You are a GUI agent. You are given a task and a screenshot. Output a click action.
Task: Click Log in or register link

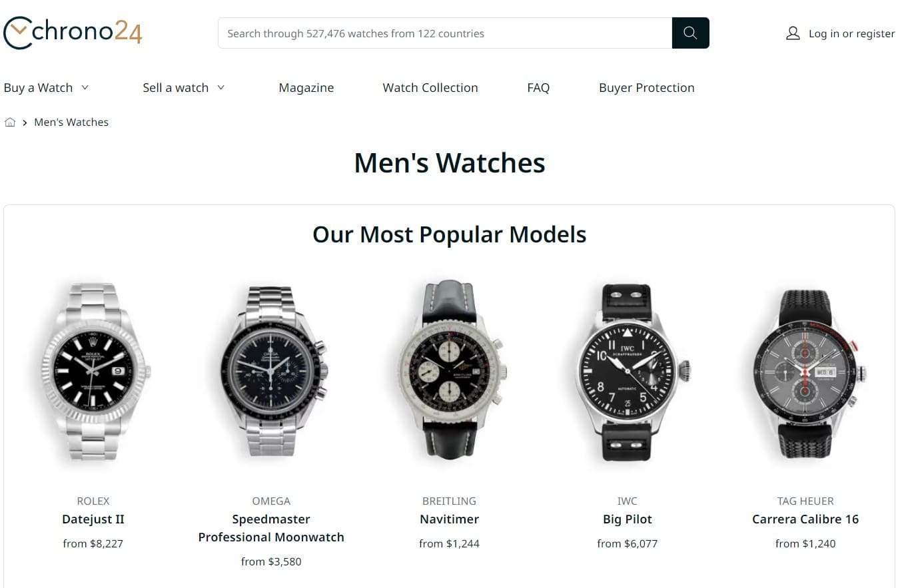click(851, 33)
